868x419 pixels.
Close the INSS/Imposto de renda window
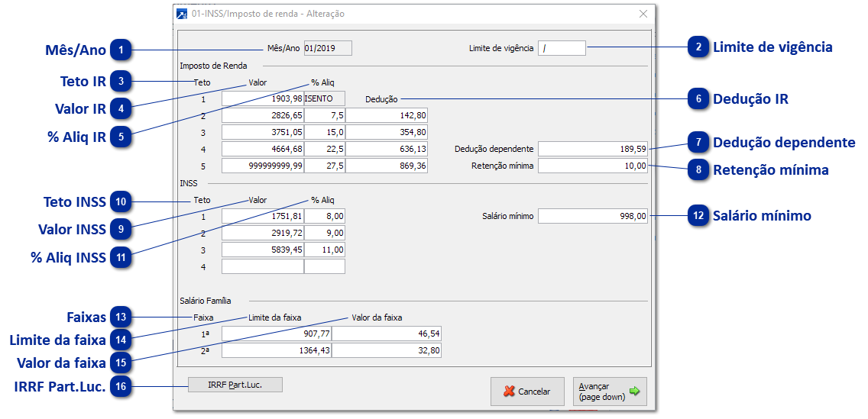tap(643, 14)
